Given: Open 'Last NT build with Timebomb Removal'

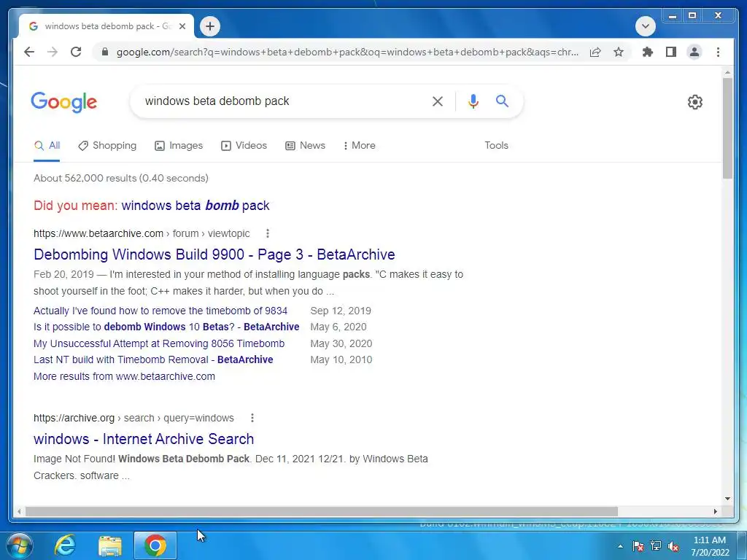Looking at the screenshot, I should click(x=153, y=360).
